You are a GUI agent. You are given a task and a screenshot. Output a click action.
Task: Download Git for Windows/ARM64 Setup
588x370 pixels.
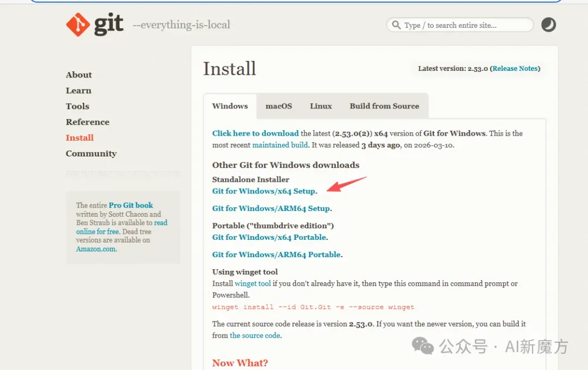[272, 208]
